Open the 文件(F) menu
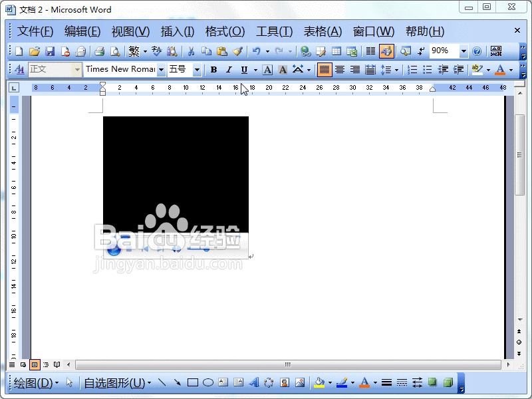Image resolution: width=532 pixels, height=399 pixels. [35, 31]
